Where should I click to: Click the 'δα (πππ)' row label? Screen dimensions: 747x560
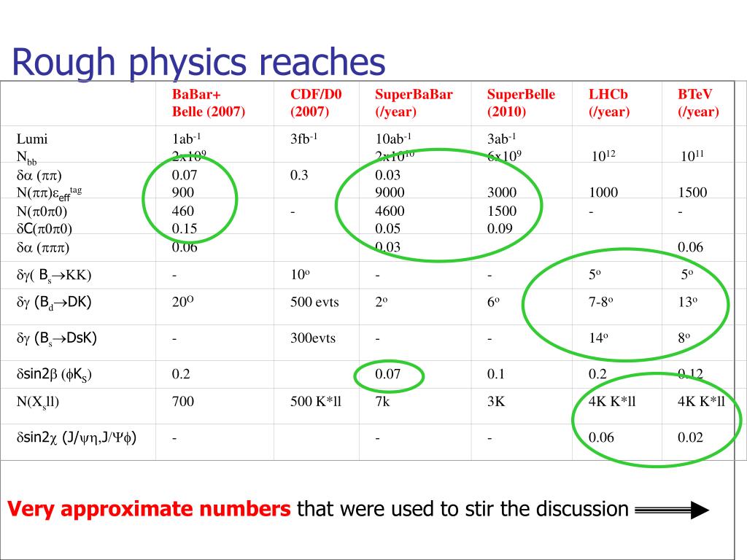click(x=43, y=248)
